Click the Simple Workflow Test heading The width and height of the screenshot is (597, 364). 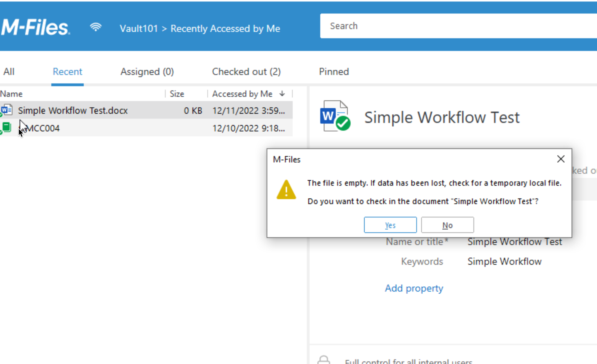442,117
